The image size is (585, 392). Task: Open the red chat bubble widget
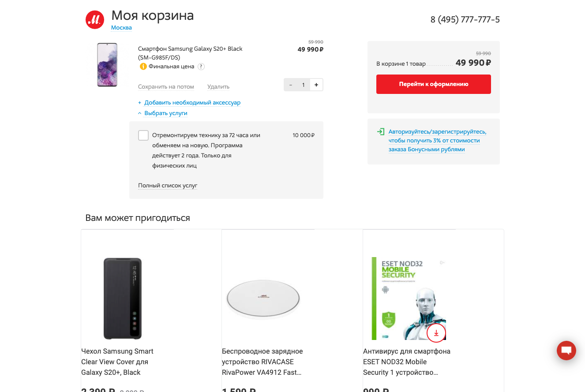566,351
